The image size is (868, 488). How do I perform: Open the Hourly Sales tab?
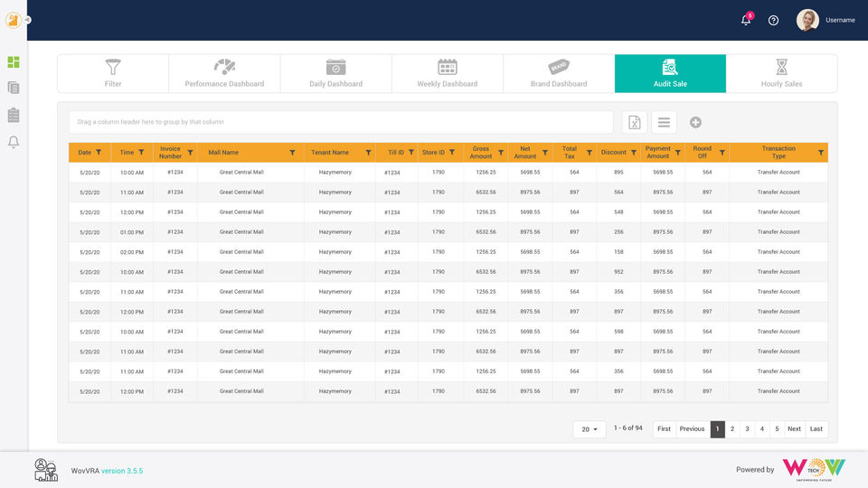(x=781, y=73)
